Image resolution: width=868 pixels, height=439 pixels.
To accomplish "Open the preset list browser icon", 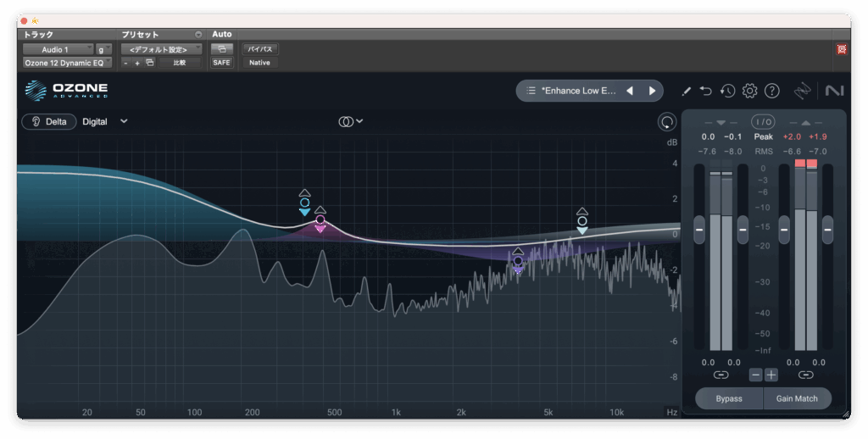I will pyautogui.click(x=531, y=91).
